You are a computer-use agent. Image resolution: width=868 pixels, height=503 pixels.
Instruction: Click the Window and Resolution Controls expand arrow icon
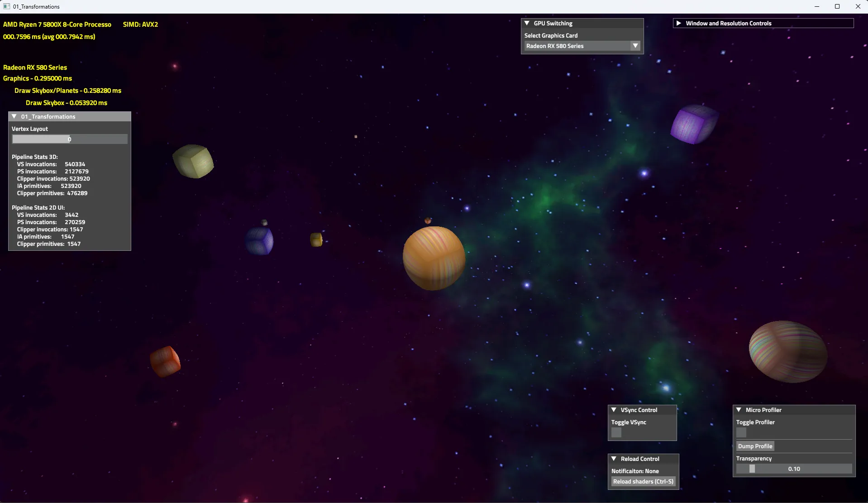679,23
